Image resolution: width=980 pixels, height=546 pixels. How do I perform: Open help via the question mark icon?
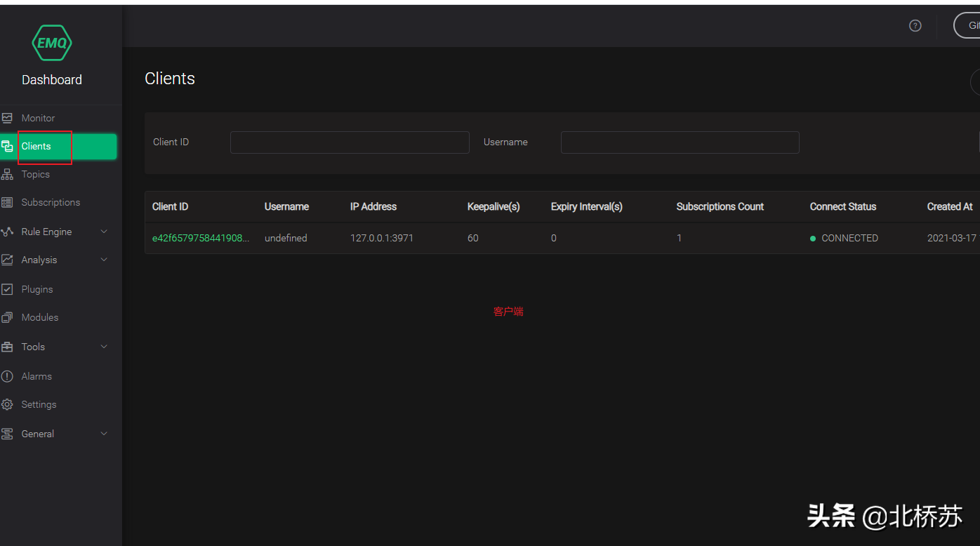click(x=915, y=25)
